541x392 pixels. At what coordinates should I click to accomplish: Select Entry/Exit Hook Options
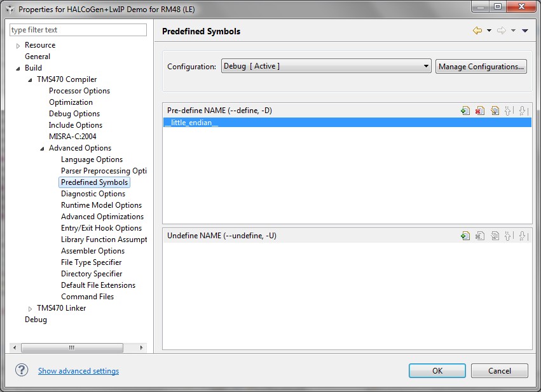tap(101, 227)
